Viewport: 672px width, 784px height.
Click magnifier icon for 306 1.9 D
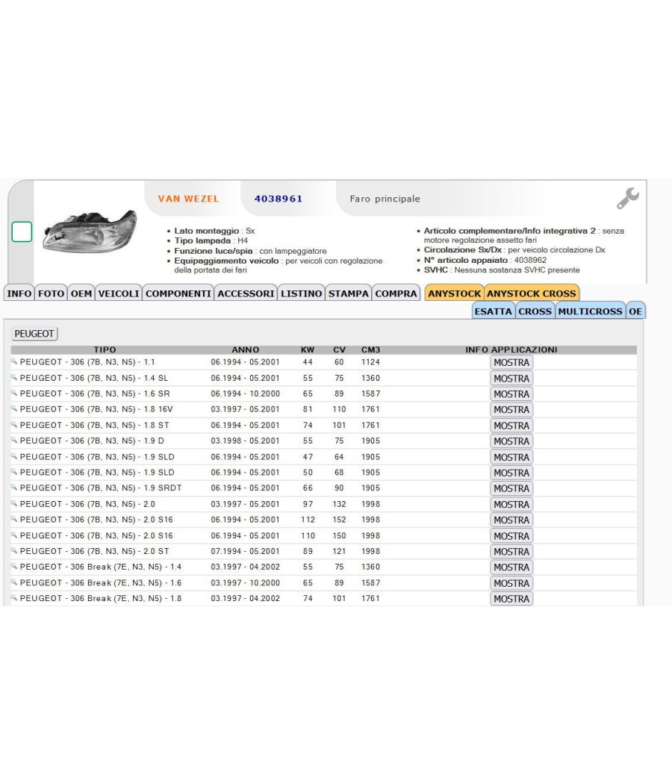[x=14, y=440]
